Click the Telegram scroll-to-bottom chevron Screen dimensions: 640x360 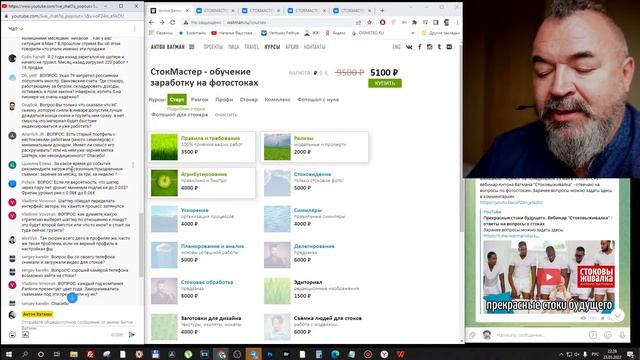pos(618,315)
